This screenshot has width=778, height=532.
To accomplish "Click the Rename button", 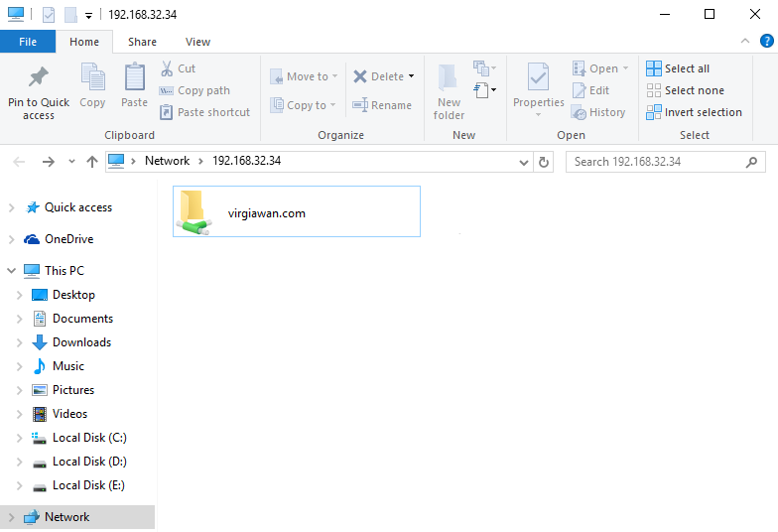I will point(382,105).
